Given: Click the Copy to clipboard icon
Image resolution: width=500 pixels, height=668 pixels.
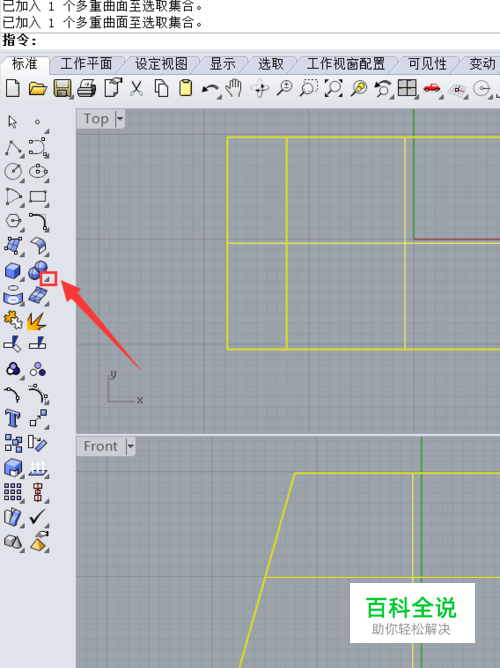Looking at the screenshot, I should 161,88.
